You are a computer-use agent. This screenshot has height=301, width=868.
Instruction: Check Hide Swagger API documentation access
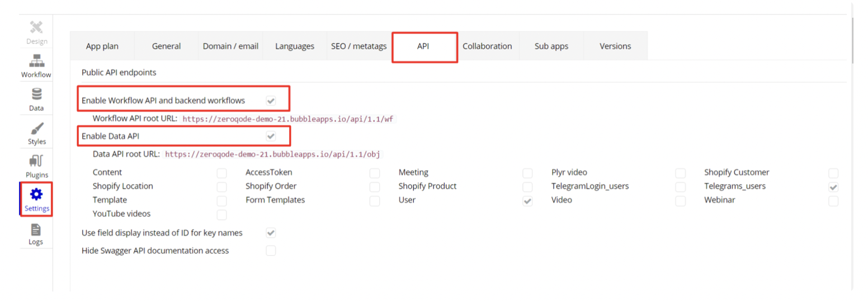[271, 251]
